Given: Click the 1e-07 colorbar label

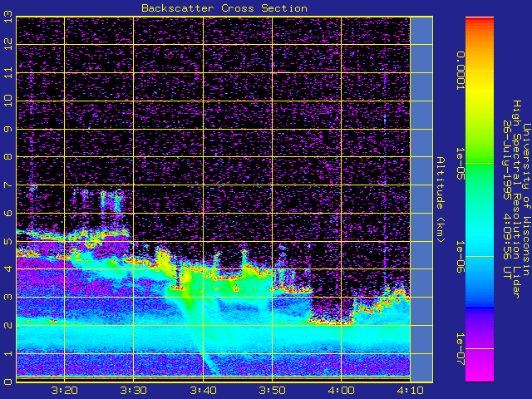Looking at the screenshot, I should coord(460,349).
